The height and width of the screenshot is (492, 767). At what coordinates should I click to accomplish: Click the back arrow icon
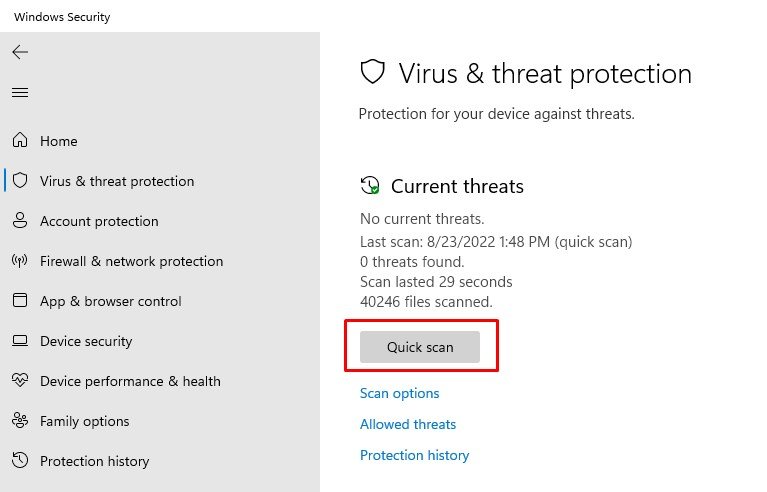(x=20, y=52)
